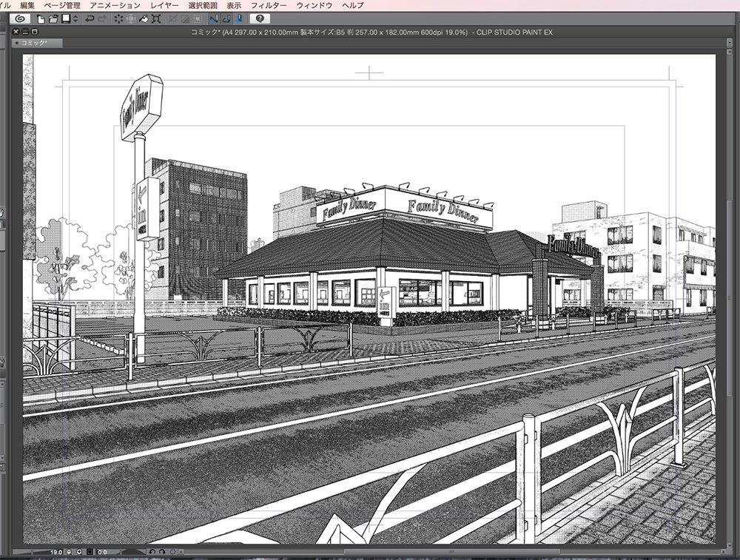Viewport: 740px width, 560px height.
Task: Click the Scale/Rotate transform icon
Action: pos(156,19)
